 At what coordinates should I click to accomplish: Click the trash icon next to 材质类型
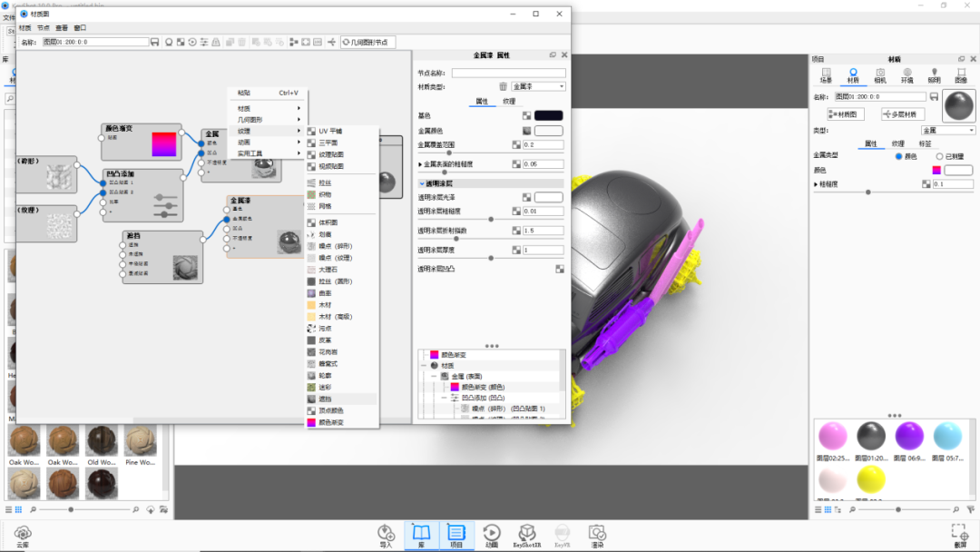503,86
